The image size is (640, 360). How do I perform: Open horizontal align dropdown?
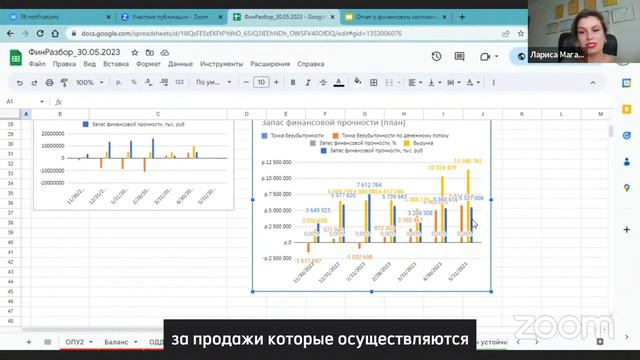415,82
